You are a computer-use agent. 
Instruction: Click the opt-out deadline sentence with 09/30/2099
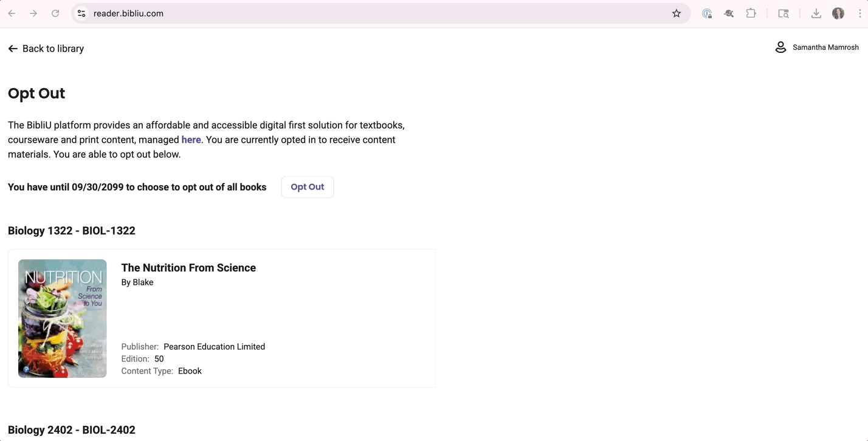click(x=137, y=187)
